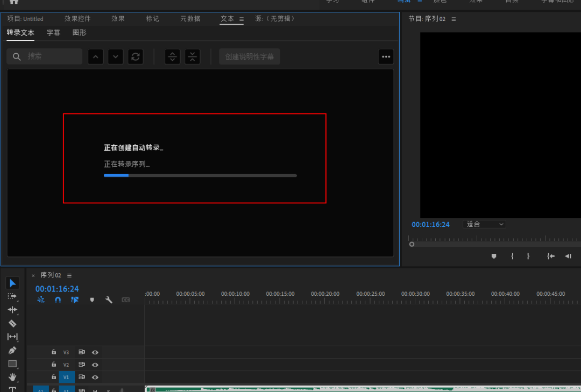Screen dimensions: 581x392
Task: Click Go to In point button
Action: point(551,256)
